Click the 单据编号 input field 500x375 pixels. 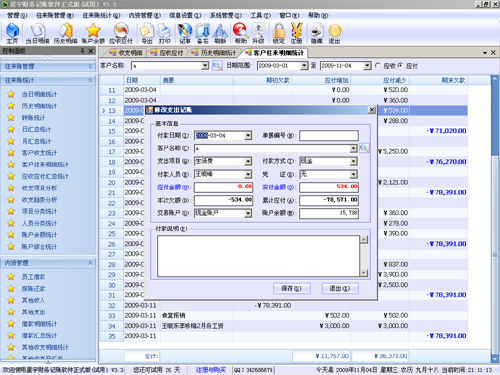tap(329, 135)
